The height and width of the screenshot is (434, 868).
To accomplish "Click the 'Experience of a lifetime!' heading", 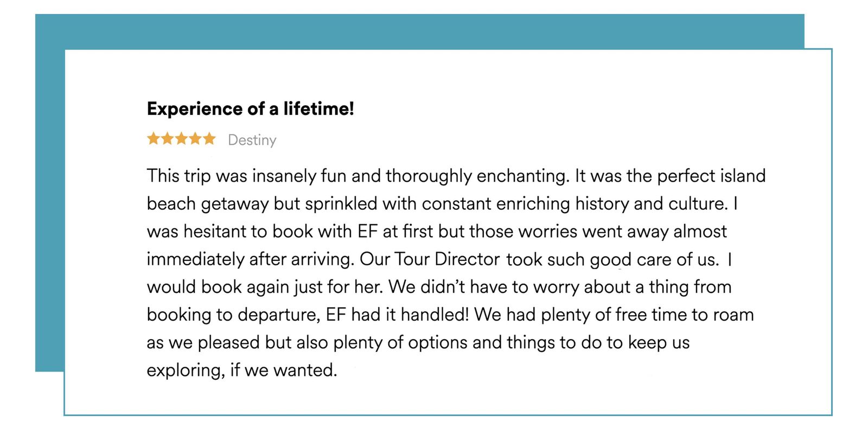I will [x=251, y=108].
